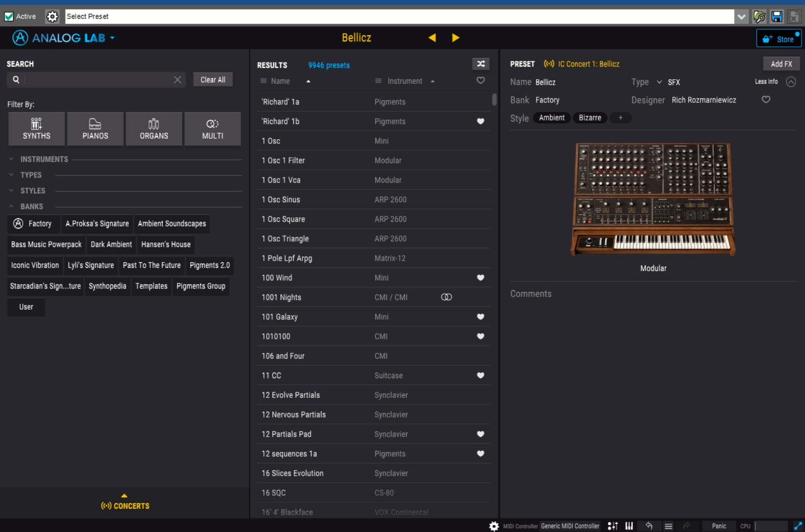Click the Analog Lab logo
Image resolution: width=805 pixels, height=532 pixels.
20,38
